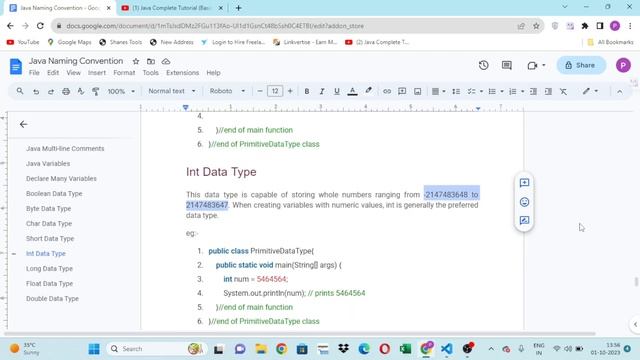Open the View menu
Image resolution: width=640 pixels, height=360 pixels.
point(73,73)
